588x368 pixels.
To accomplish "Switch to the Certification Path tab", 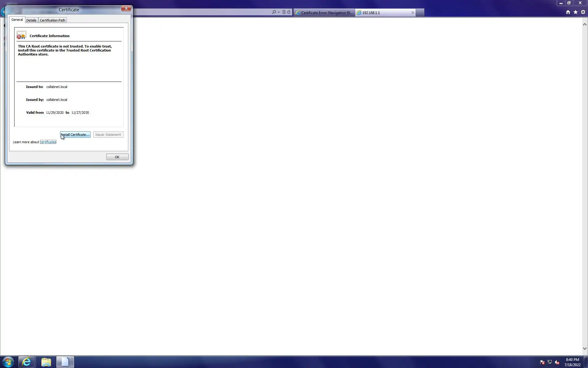I will [52, 20].
